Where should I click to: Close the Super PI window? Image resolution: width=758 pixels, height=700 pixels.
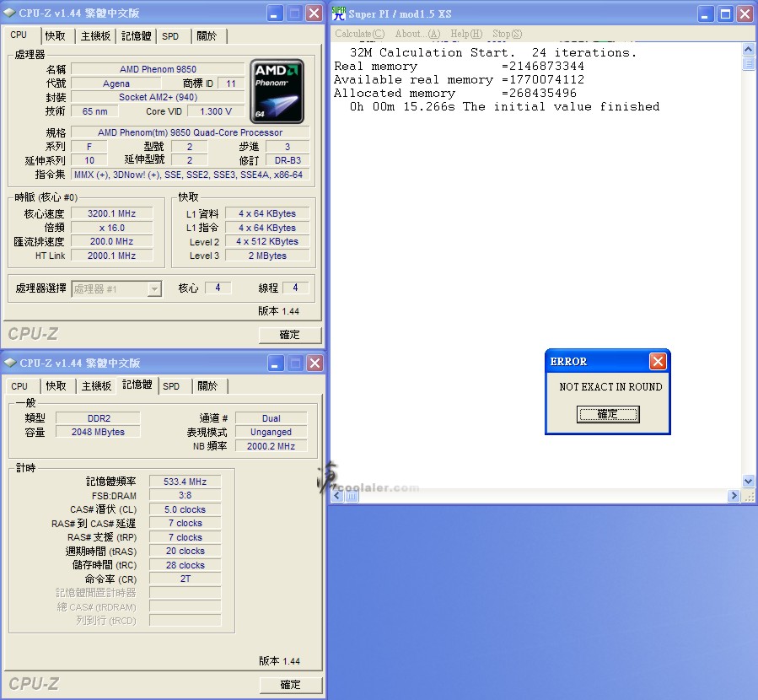(745, 14)
